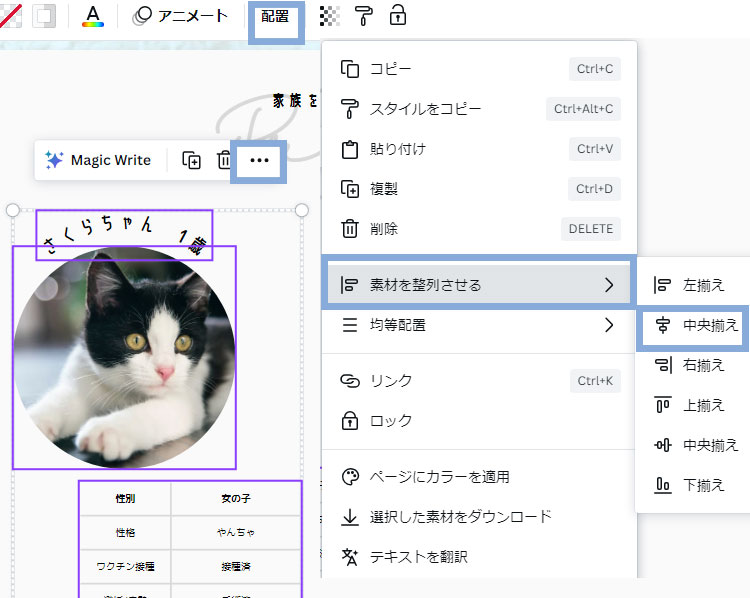The width and height of the screenshot is (750, 598).
Task: Click the Magic Write button
Action: point(98,160)
